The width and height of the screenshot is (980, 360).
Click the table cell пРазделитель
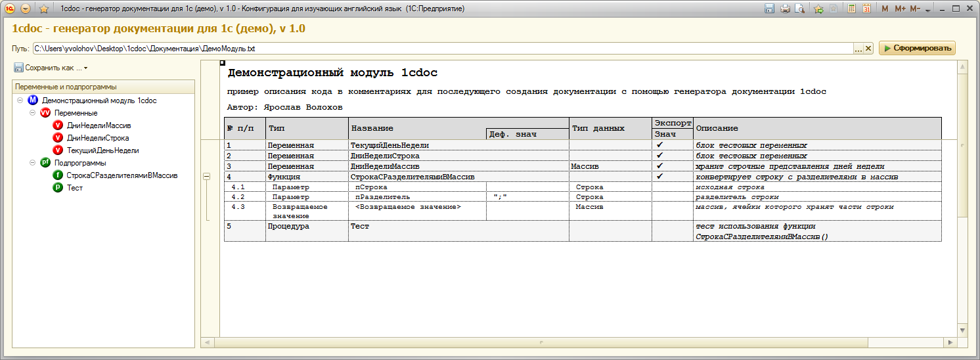pos(417,197)
